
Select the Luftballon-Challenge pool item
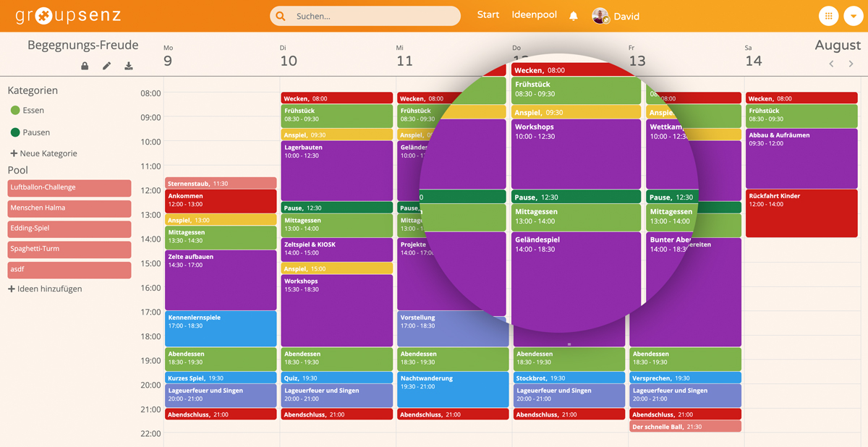pos(69,188)
